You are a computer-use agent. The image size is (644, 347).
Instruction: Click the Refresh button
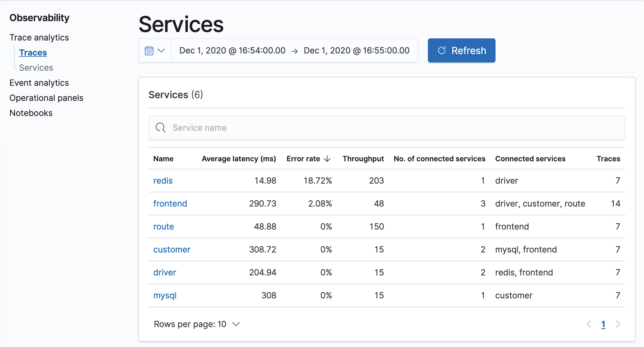tap(461, 50)
